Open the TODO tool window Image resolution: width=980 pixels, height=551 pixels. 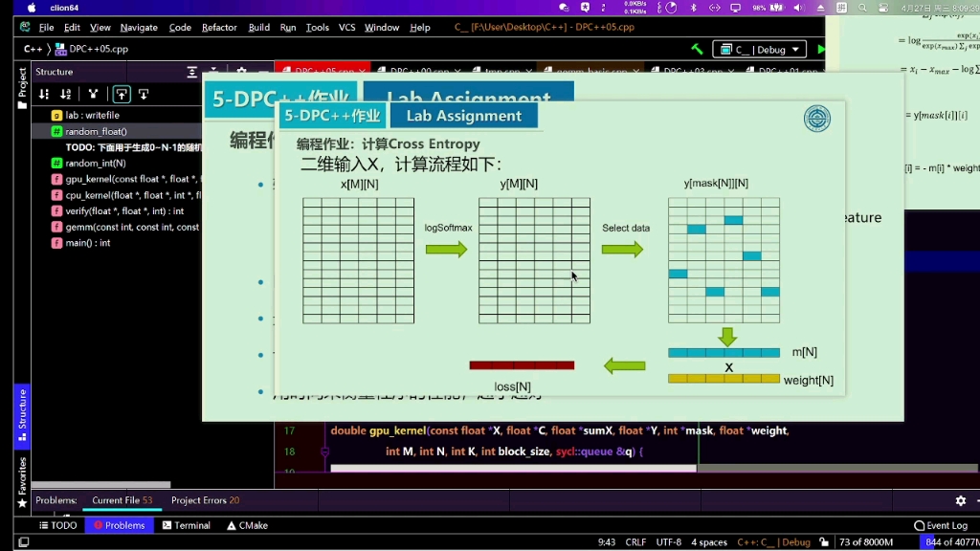(58, 525)
